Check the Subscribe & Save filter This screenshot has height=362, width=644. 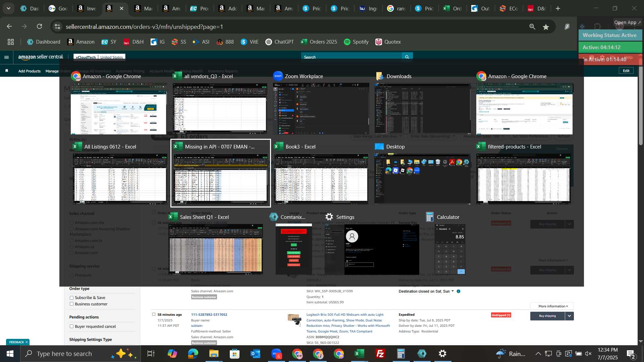pos(71,298)
